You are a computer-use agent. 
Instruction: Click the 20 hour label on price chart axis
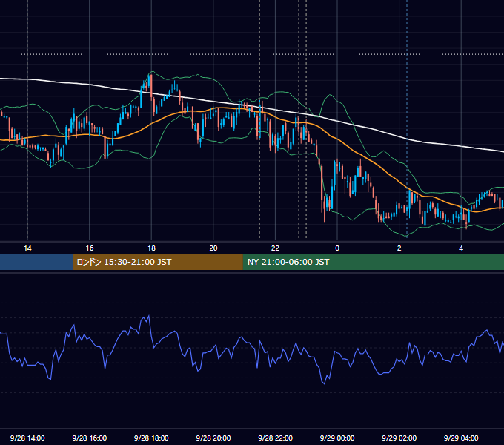pyautogui.click(x=213, y=248)
